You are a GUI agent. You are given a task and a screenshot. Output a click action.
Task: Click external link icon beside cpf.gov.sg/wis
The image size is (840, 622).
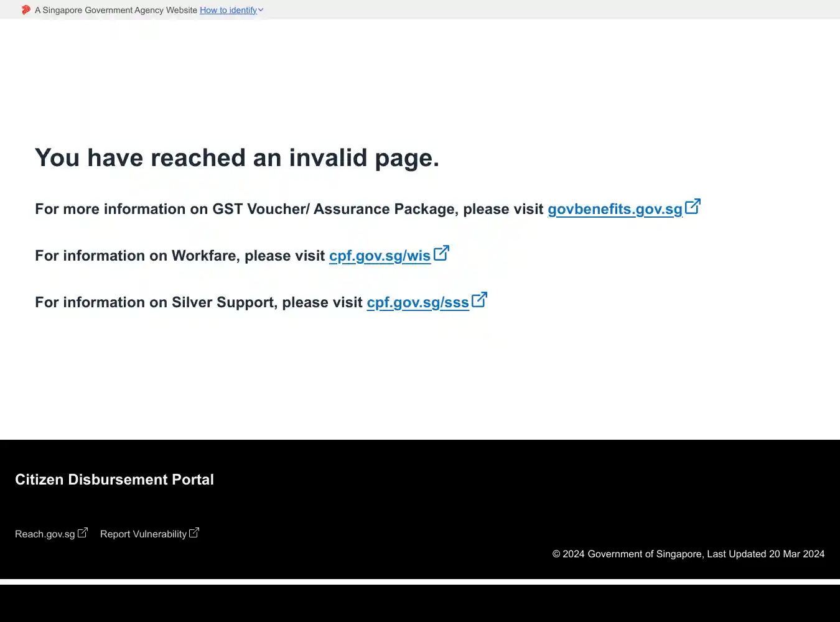click(x=441, y=253)
